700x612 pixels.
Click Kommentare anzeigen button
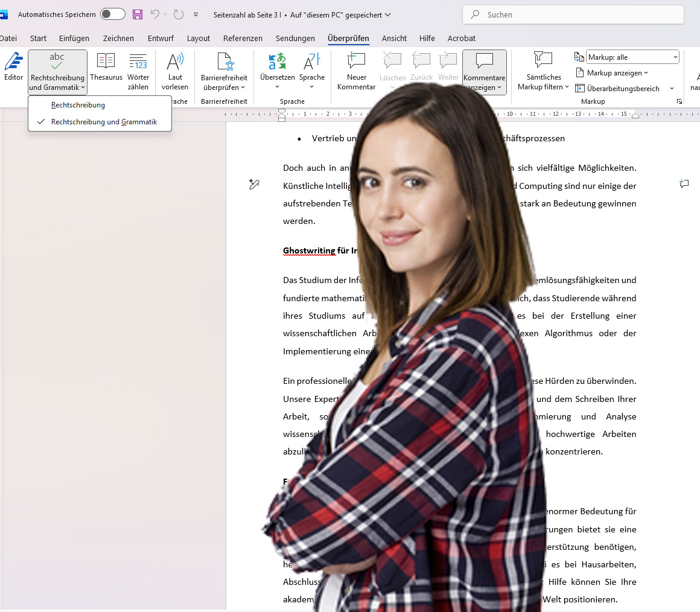tap(484, 72)
